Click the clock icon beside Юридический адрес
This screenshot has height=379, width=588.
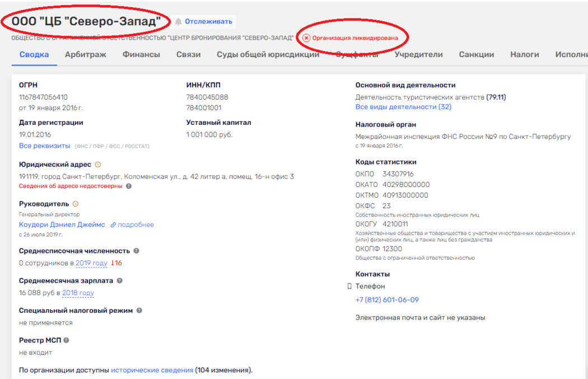(98, 165)
